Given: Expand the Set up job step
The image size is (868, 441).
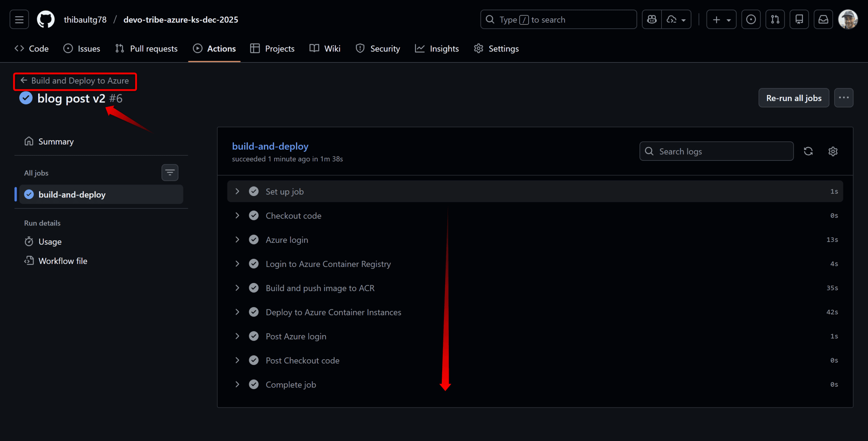Looking at the screenshot, I should 237,192.
